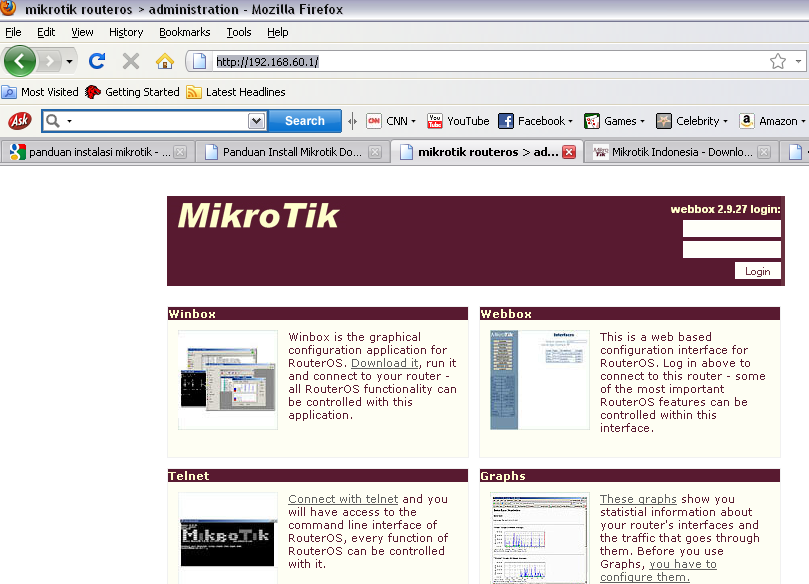The height and width of the screenshot is (584, 809).
Task: Go to the Home page icon
Action: 165,61
